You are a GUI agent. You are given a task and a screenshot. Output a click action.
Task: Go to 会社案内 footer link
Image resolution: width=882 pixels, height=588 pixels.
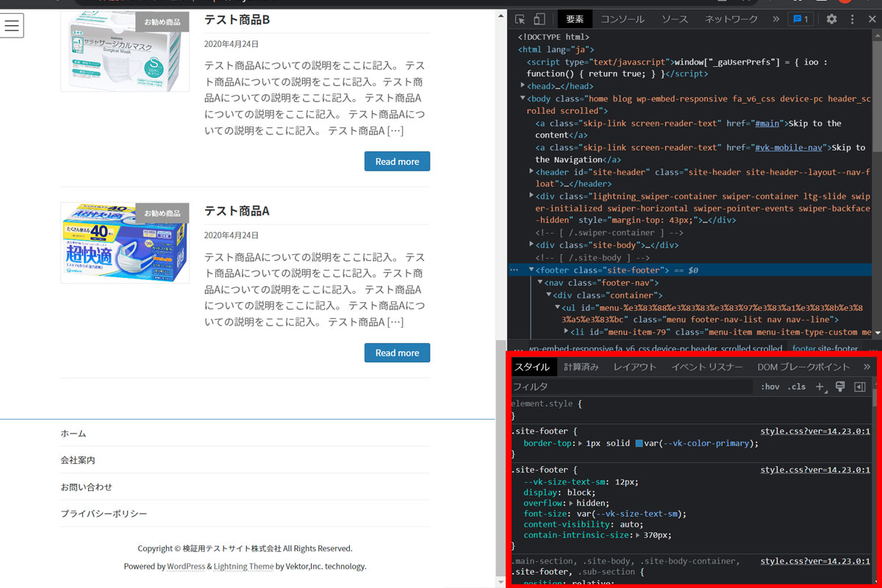[78, 460]
